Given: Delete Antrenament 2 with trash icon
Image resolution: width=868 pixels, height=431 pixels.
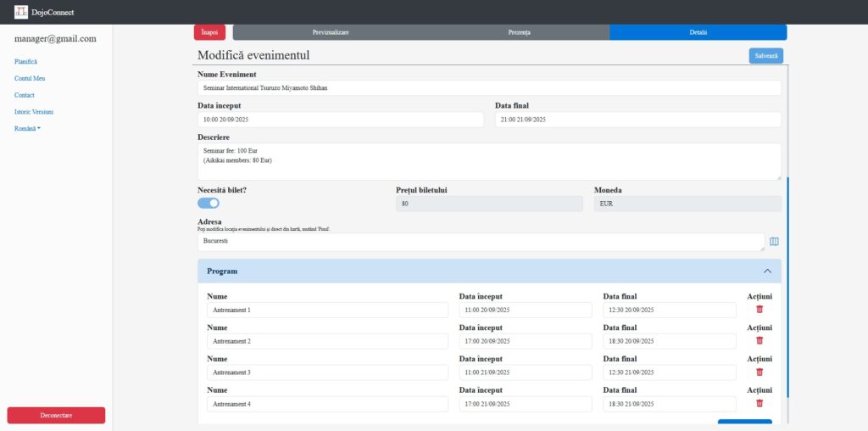Looking at the screenshot, I should click(759, 341).
